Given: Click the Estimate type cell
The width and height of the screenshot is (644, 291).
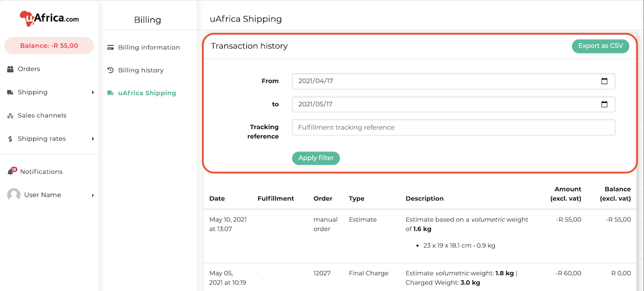Looking at the screenshot, I should click(x=363, y=220).
